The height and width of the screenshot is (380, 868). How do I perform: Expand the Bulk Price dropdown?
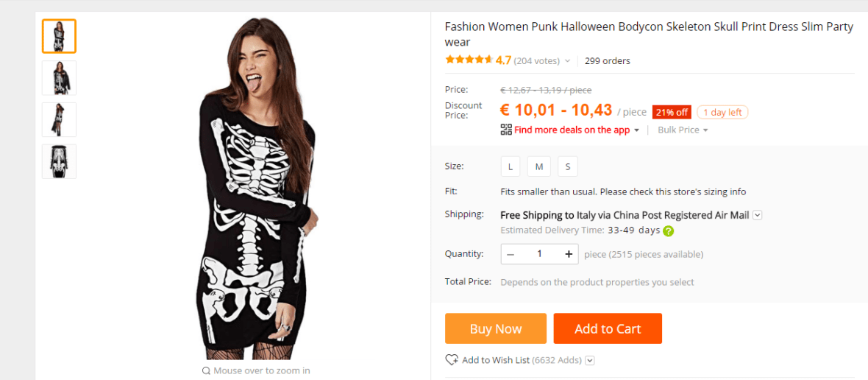(683, 130)
